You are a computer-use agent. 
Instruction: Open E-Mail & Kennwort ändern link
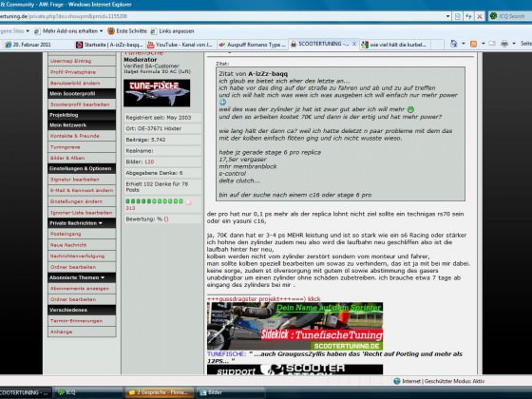coord(82,190)
